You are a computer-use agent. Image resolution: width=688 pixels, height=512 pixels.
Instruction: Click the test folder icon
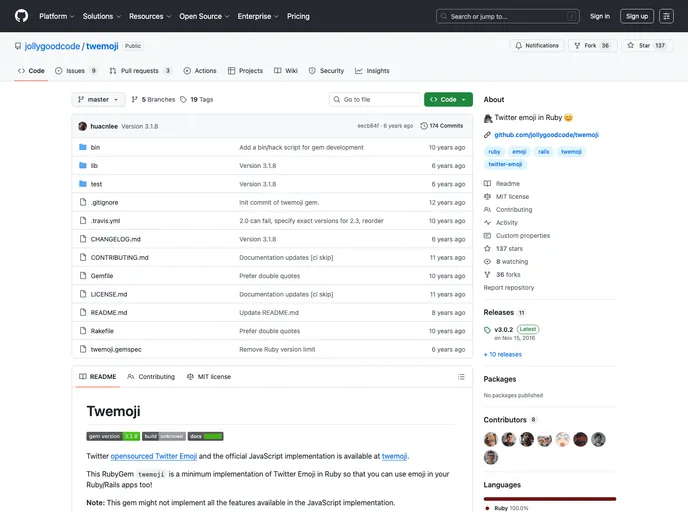pos(82,184)
